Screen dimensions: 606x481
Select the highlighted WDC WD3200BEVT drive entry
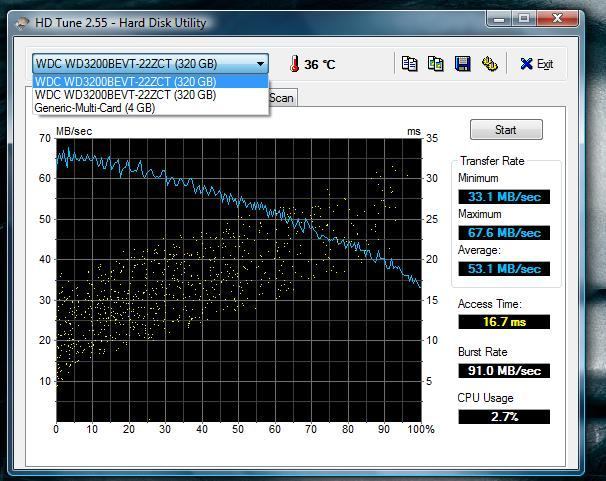coord(151,82)
